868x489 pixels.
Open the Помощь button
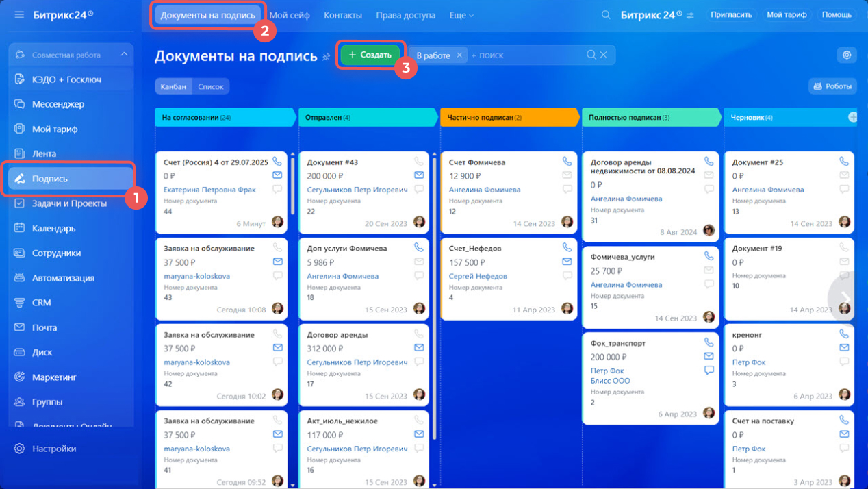[x=837, y=15]
